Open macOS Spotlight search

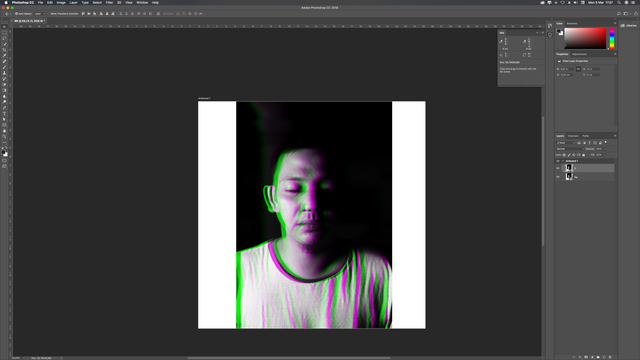click(619, 2)
